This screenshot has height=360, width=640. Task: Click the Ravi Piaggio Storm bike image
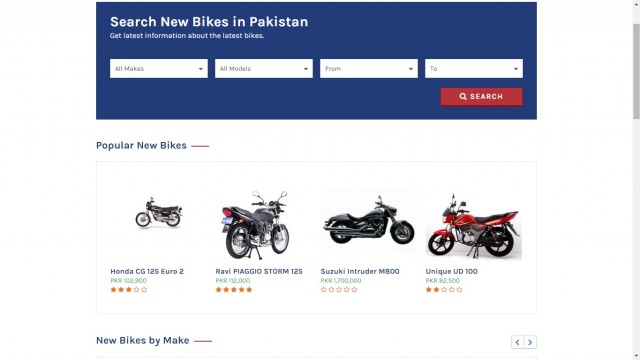point(256,225)
